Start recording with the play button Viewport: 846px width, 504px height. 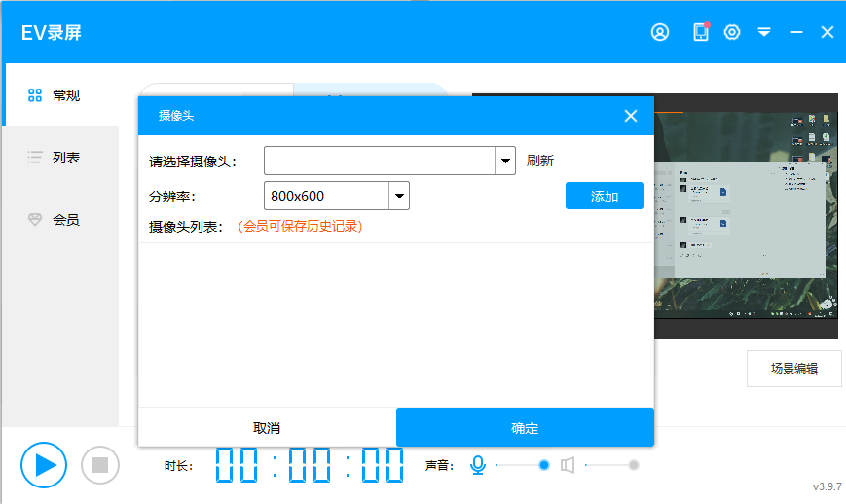tap(44, 465)
